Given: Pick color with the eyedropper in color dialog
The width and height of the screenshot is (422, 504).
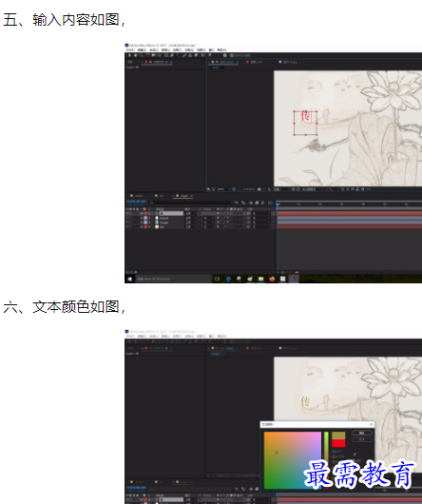Looking at the screenshot, I should (355, 455).
